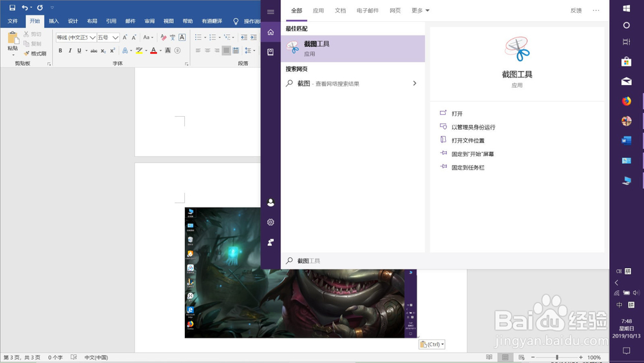The image size is (644, 363).
Task: Apply red font color
Action: pos(154,50)
